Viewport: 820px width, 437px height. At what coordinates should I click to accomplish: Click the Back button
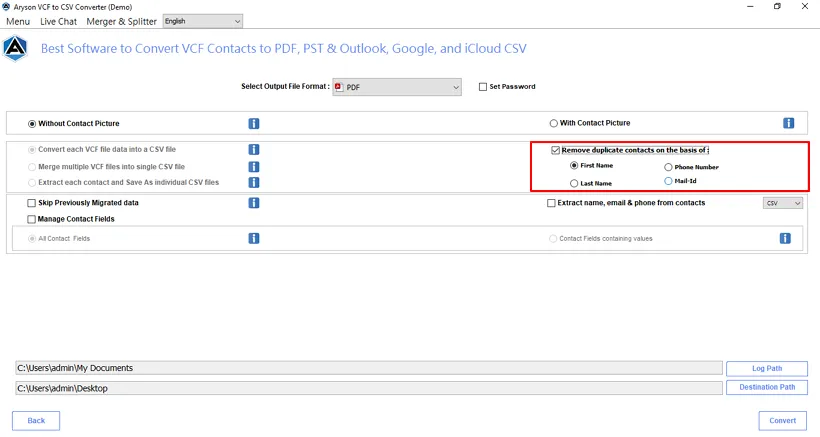tap(36, 421)
